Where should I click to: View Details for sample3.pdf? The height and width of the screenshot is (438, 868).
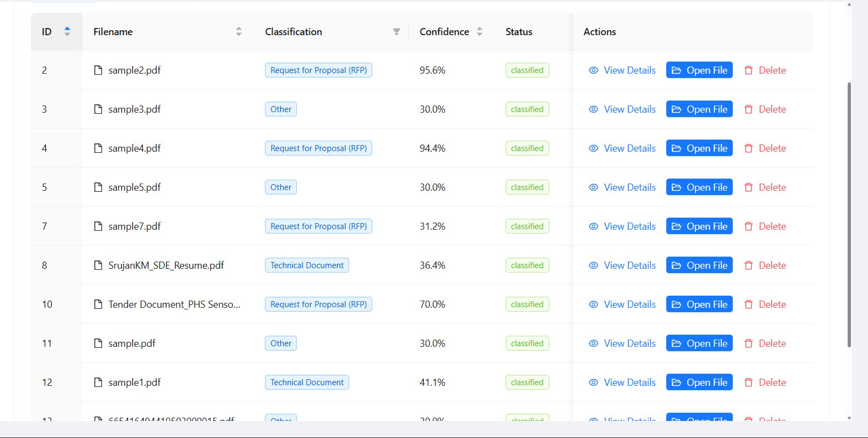622,109
